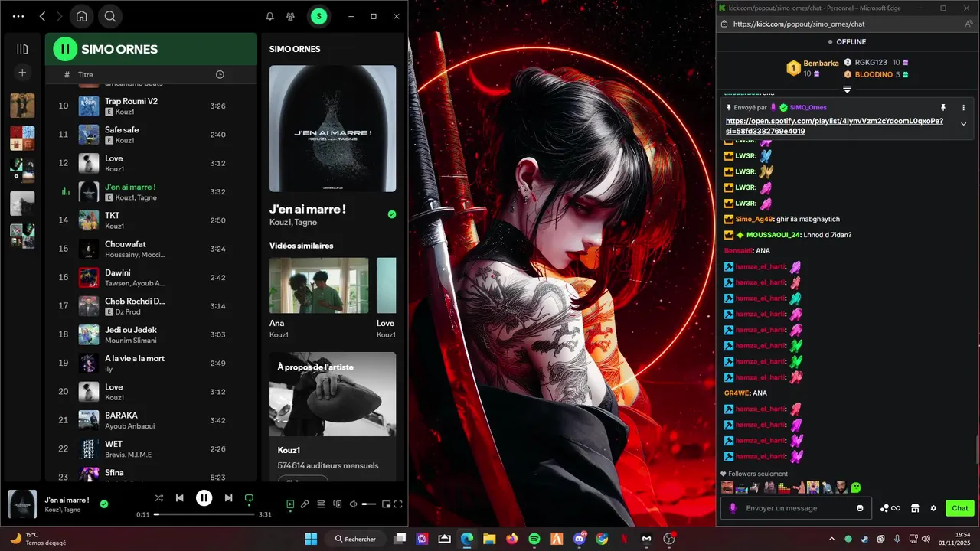Select track A la vie a la mort

pos(151,363)
